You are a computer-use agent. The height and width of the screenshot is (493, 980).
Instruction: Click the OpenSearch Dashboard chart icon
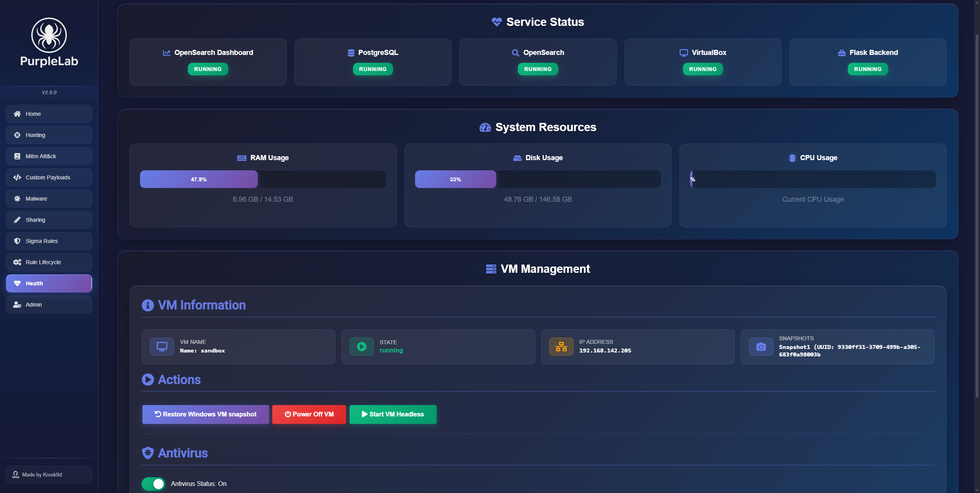(x=167, y=53)
